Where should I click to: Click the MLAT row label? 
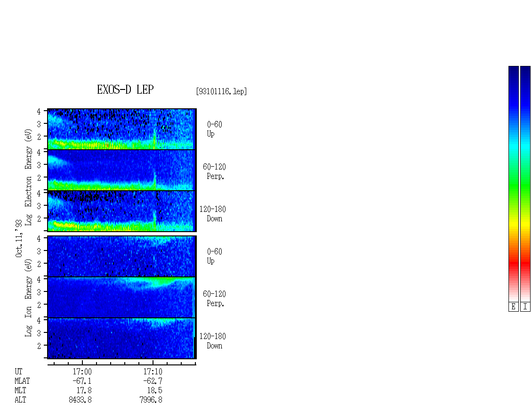click(x=22, y=381)
